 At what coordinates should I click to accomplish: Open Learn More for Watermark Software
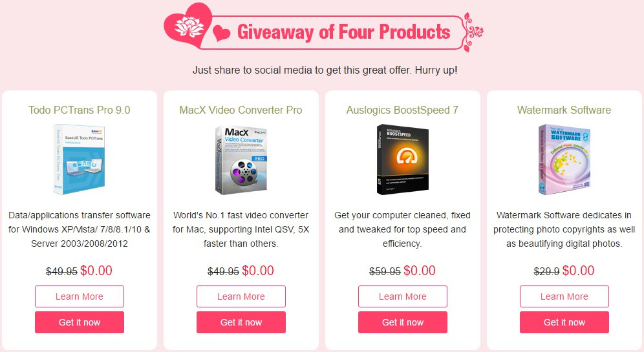(564, 296)
